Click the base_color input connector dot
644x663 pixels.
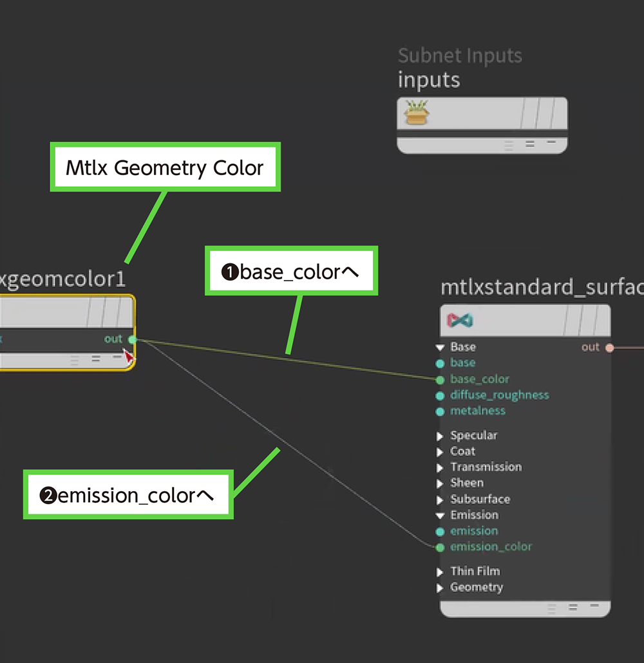[440, 380]
